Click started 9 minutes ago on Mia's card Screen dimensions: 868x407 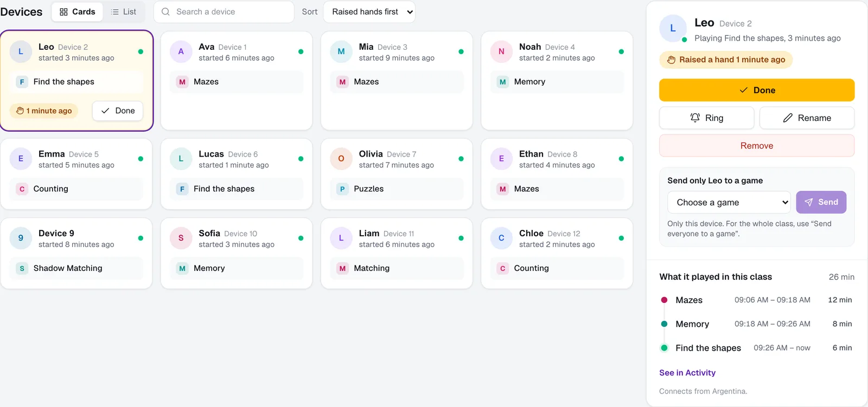point(397,58)
